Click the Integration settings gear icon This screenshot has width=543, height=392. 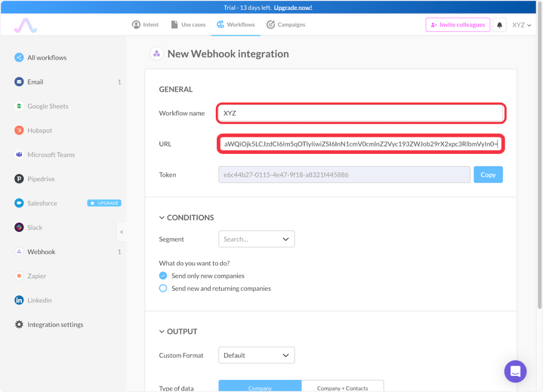(x=19, y=325)
